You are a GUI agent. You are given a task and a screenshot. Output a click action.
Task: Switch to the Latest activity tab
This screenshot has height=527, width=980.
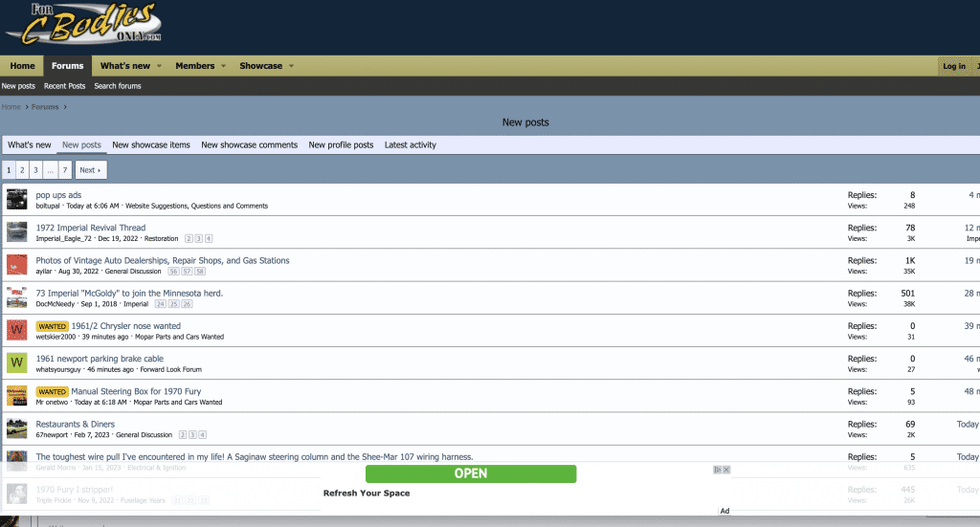click(x=410, y=145)
